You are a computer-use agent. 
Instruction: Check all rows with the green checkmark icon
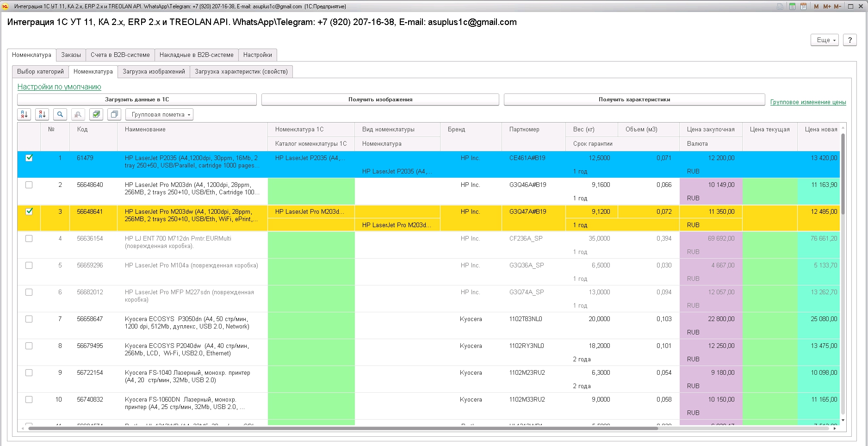[96, 114]
